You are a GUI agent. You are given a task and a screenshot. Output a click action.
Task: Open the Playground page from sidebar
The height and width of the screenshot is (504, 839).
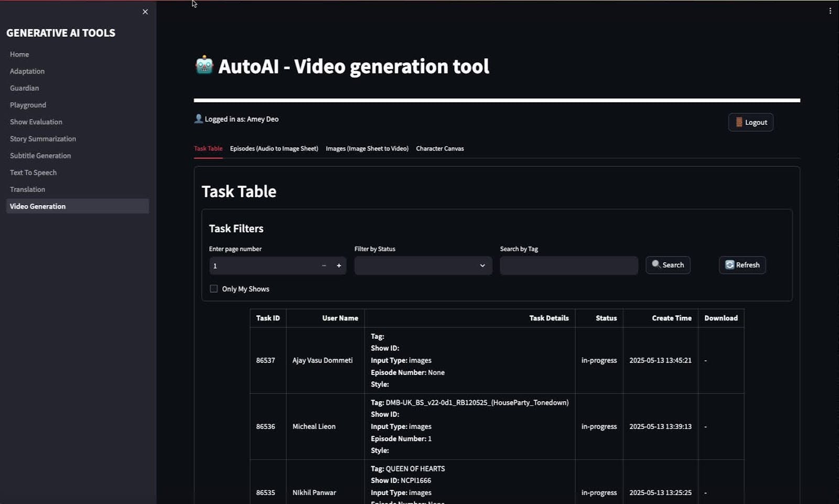(28, 105)
